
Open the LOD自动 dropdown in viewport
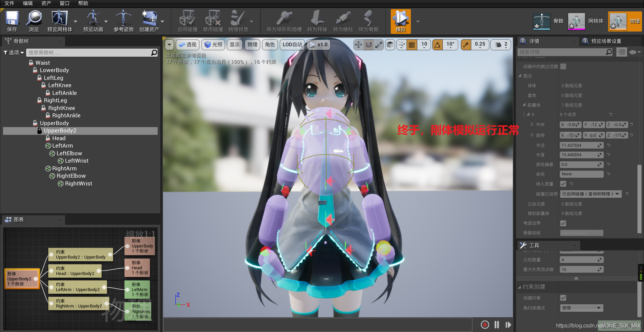(292, 44)
